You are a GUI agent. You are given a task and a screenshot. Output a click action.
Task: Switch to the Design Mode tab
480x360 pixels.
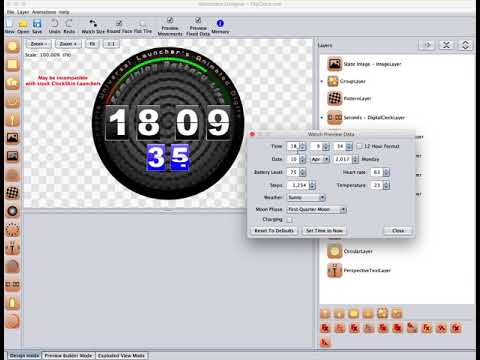pyautogui.click(x=24, y=356)
